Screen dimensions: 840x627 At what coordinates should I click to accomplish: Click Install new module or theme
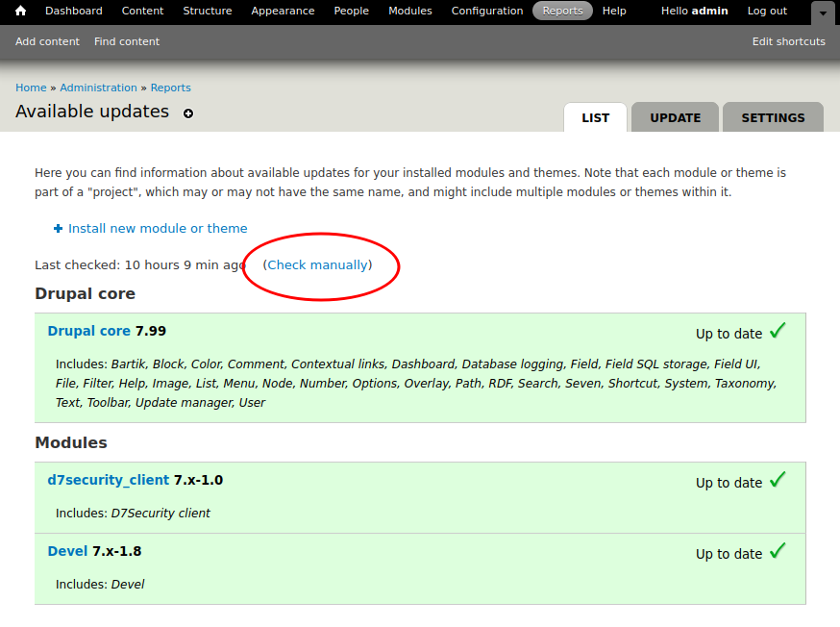(158, 228)
